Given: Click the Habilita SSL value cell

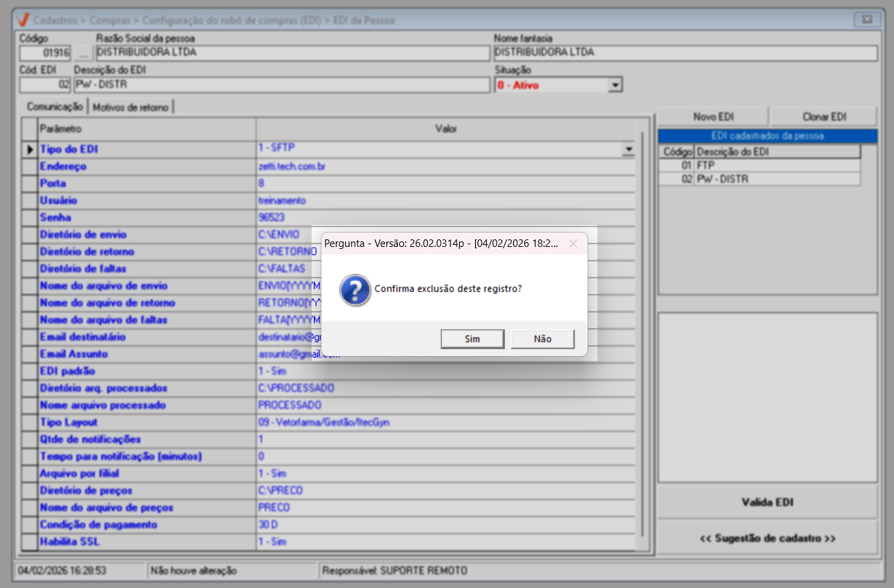Looking at the screenshot, I should pos(444,542).
